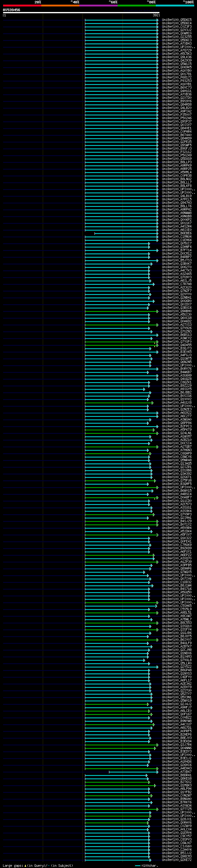Open hit UniRef100_O23255
Screen dimensions: 197x868
[177, 37]
